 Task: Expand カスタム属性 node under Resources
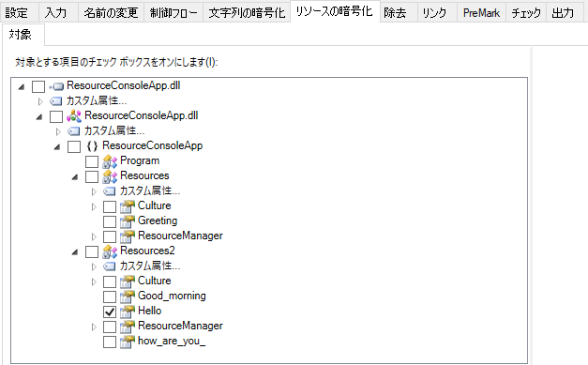pyautogui.click(x=94, y=191)
